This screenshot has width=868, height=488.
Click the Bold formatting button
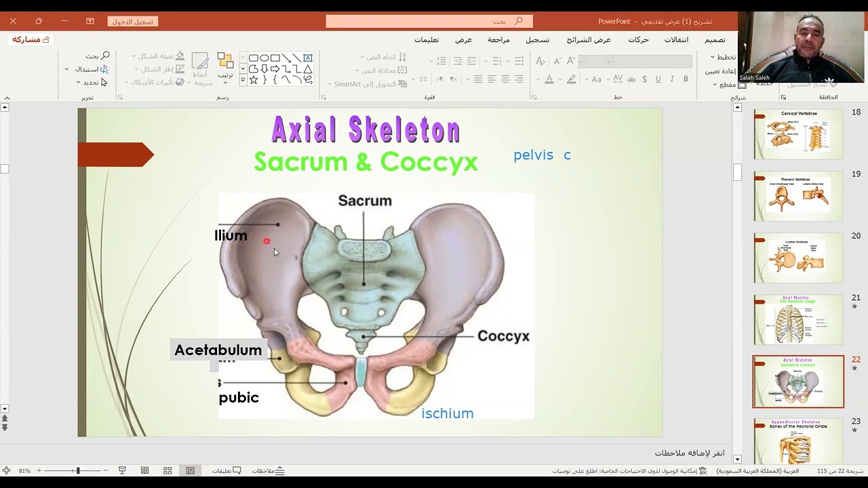[686, 79]
